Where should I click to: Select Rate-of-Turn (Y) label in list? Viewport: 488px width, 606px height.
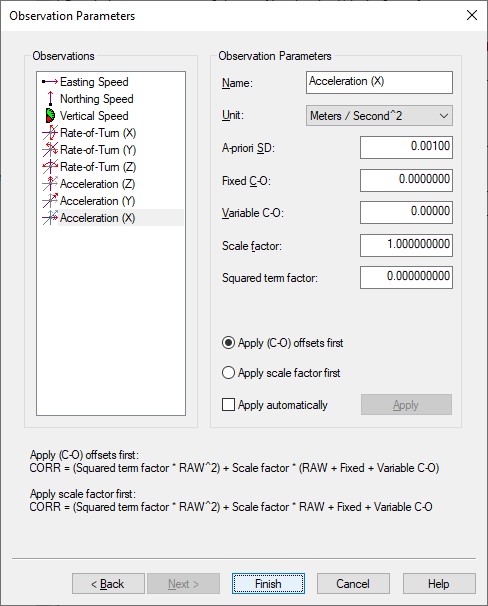point(98,150)
